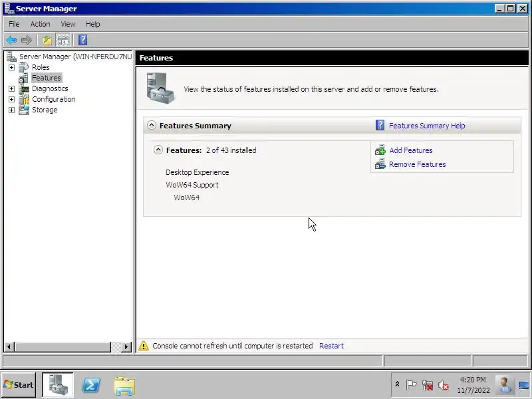The width and height of the screenshot is (532, 399).
Task: Click the WoW64 Support feature text
Action: [x=192, y=185]
